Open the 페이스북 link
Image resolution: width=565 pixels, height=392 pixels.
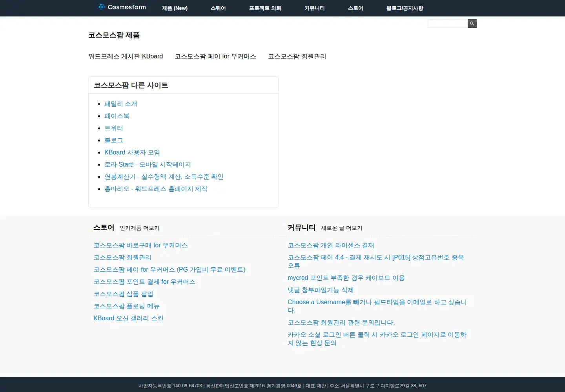click(117, 116)
